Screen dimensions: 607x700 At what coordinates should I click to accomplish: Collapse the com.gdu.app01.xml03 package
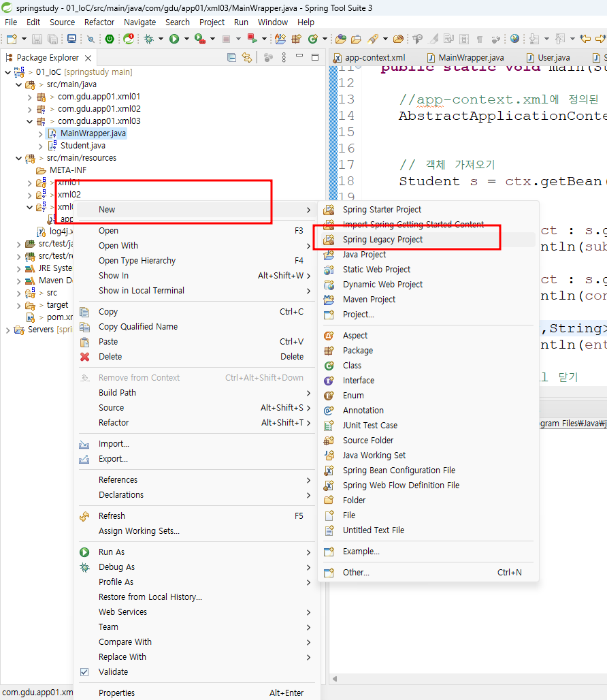(x=29, y=121)
